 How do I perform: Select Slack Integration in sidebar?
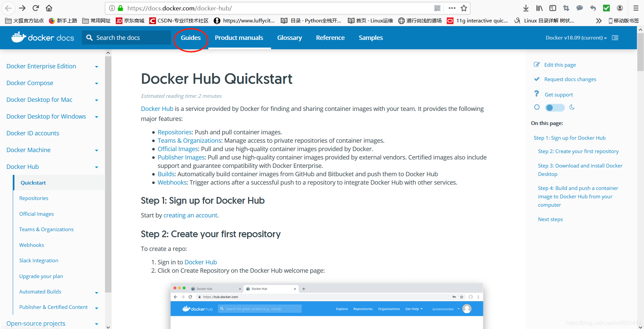point(39,261)
